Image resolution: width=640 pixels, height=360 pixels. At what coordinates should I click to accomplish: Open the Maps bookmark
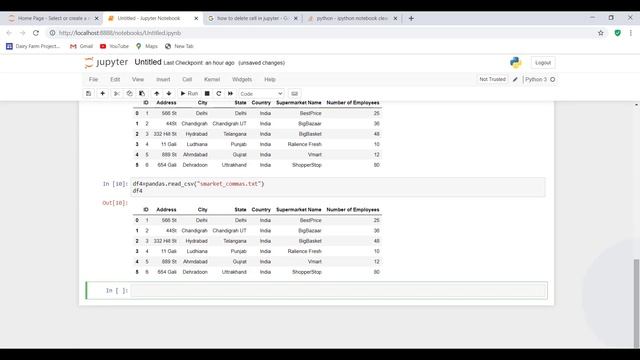[x=147, y=46]
